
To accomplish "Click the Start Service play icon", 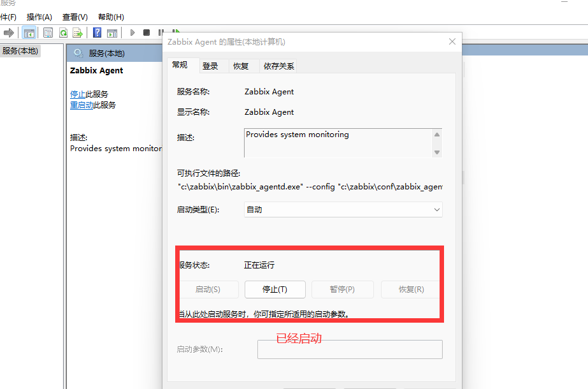I will (x=132, y=33).
